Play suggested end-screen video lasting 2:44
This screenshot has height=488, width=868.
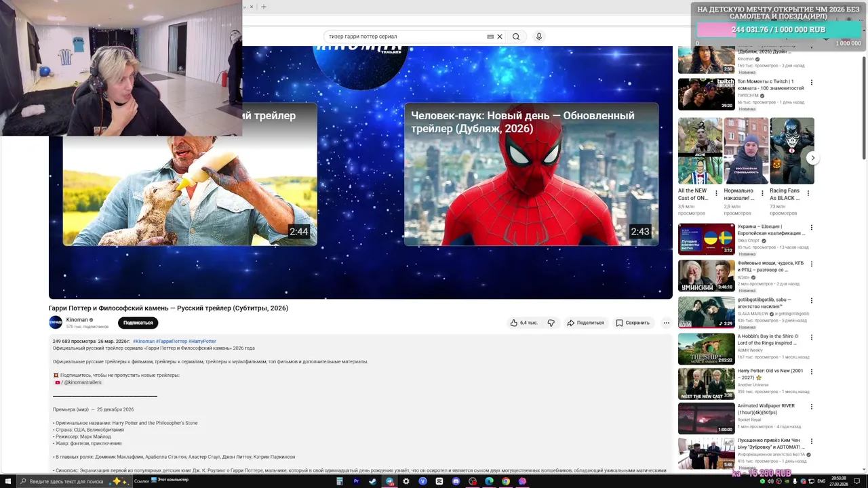[190, 174]
